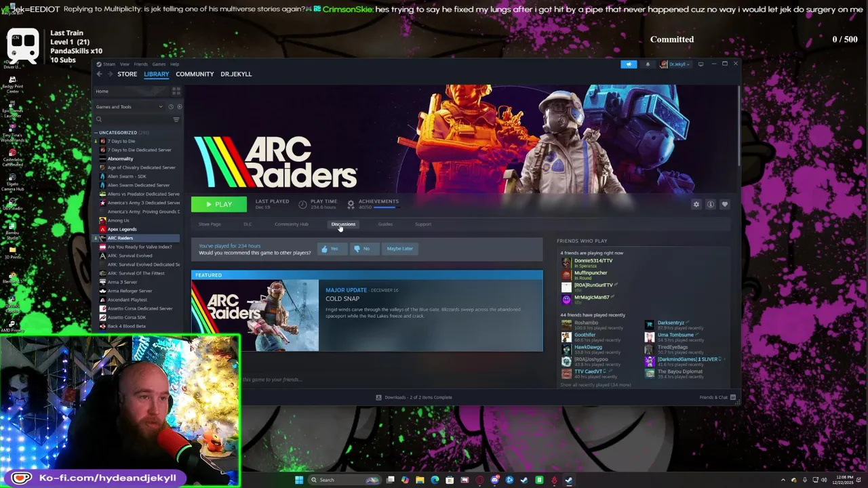Open the STORE section
The width and height of the screenshot is (868, 488).
click(x=127, y=74)
